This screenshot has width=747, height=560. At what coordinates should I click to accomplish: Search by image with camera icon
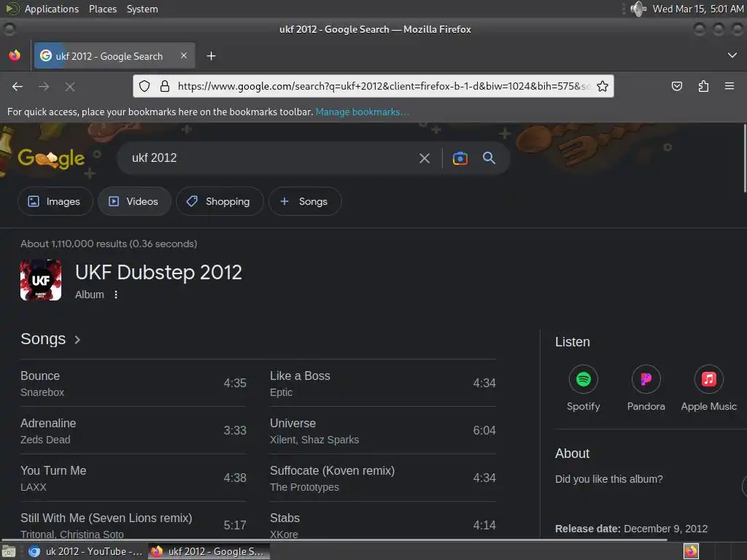coord(460,158)
